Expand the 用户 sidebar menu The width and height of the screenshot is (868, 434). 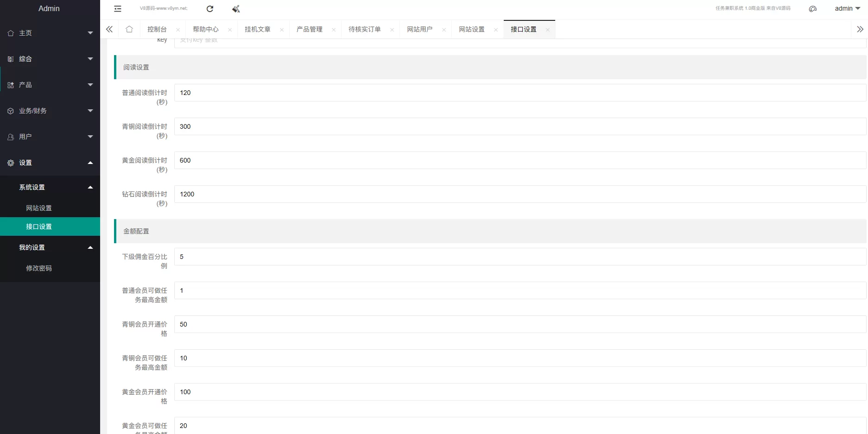[50, 137]
